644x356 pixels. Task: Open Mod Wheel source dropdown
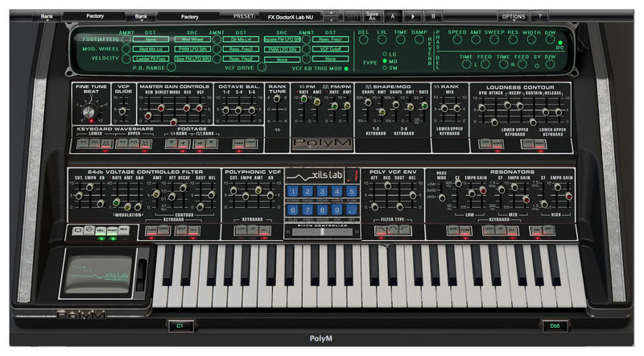point(192,39)
